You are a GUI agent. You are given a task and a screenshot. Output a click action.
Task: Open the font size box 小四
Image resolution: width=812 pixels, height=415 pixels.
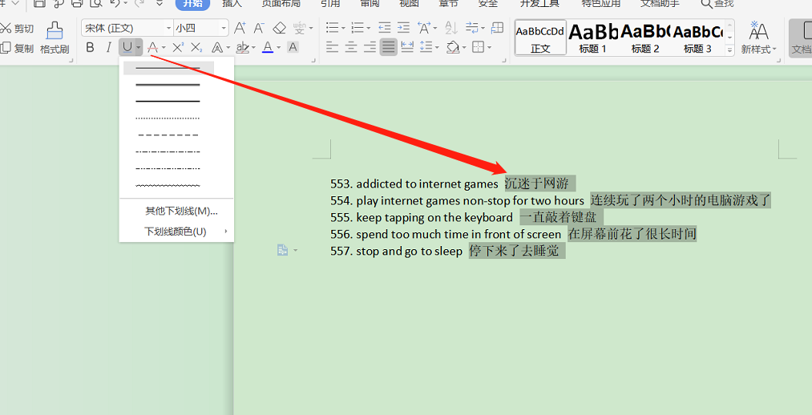[x=201, y=28]
